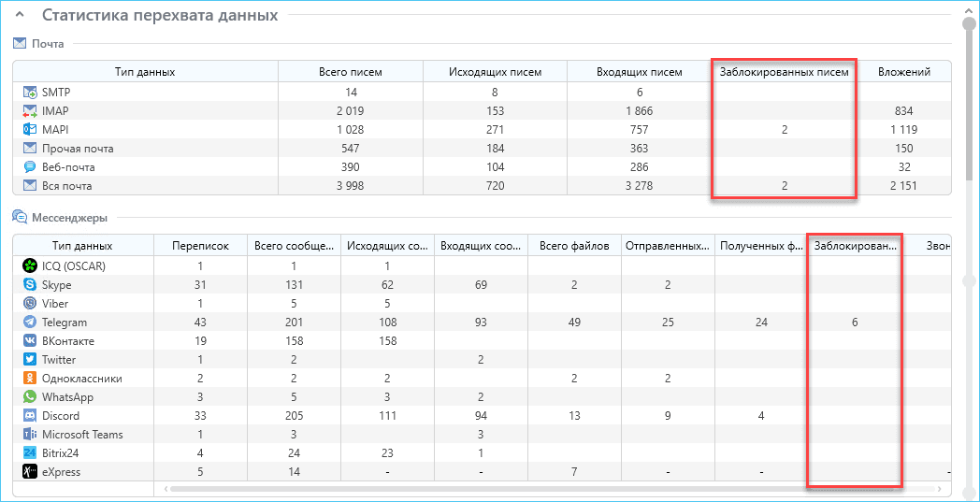This screenshot has height=502, width=980.
Task: Click the ICQ (OSCAR) flower icon
Action: pyautogui.click(x=30, y=265)
